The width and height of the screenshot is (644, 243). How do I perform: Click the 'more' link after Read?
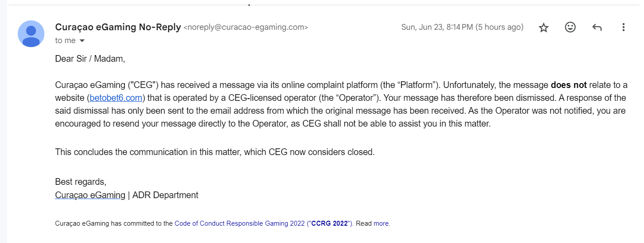point(381,223)
